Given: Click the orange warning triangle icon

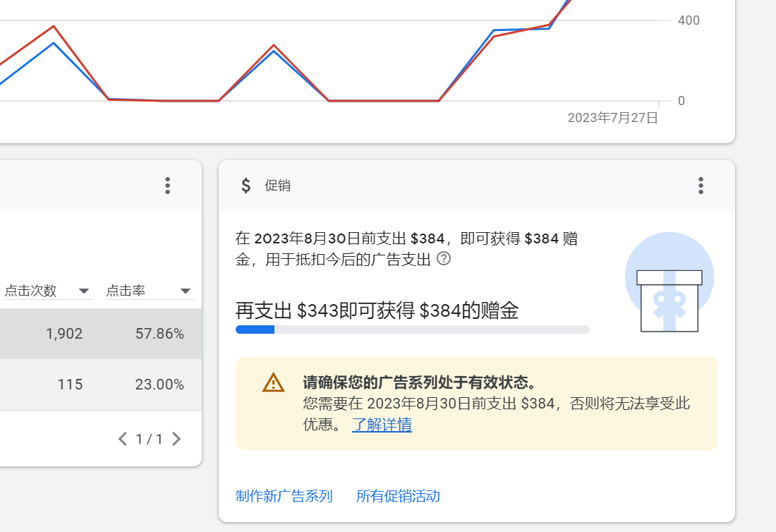Looking at the screenshot, I should pos(273,382).
